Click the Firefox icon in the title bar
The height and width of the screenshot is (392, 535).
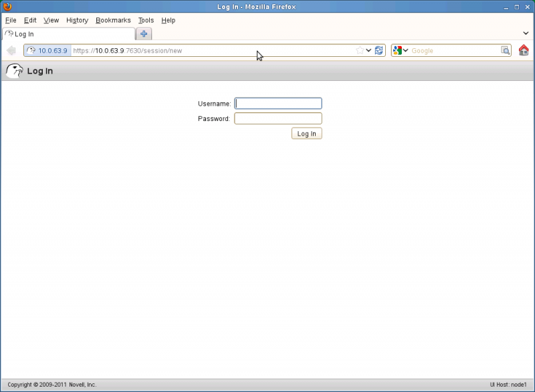[x=7, y=7]
